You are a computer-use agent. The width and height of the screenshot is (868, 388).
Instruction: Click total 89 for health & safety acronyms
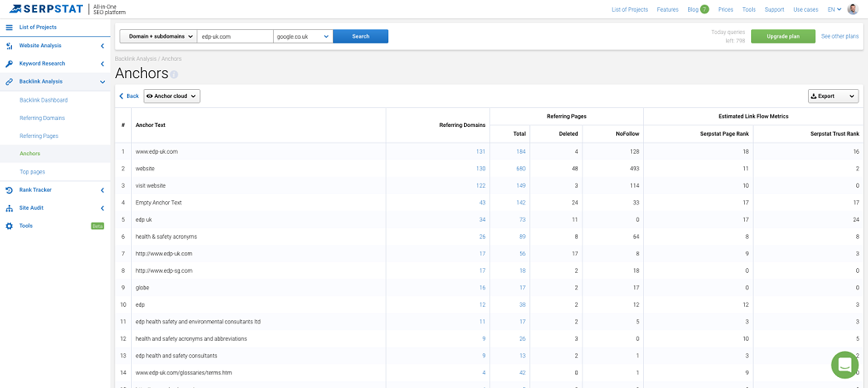(522, 237)
